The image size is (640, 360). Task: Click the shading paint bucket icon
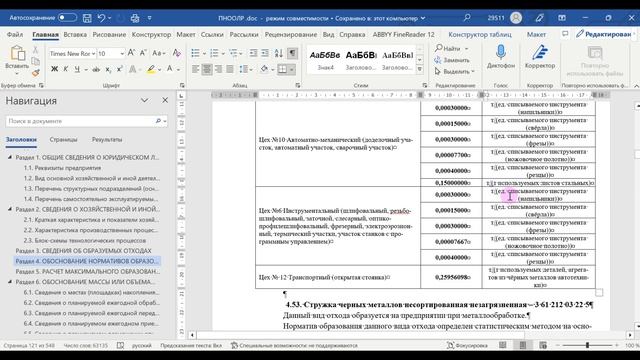coord(264,69)
